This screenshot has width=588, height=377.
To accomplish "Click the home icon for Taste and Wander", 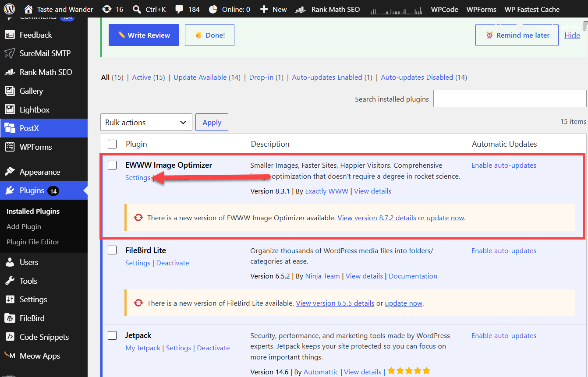I will [28, 9].
